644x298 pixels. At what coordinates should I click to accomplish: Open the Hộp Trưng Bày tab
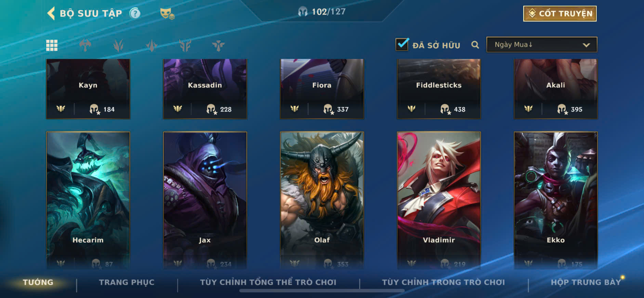[x=586, y=282]
